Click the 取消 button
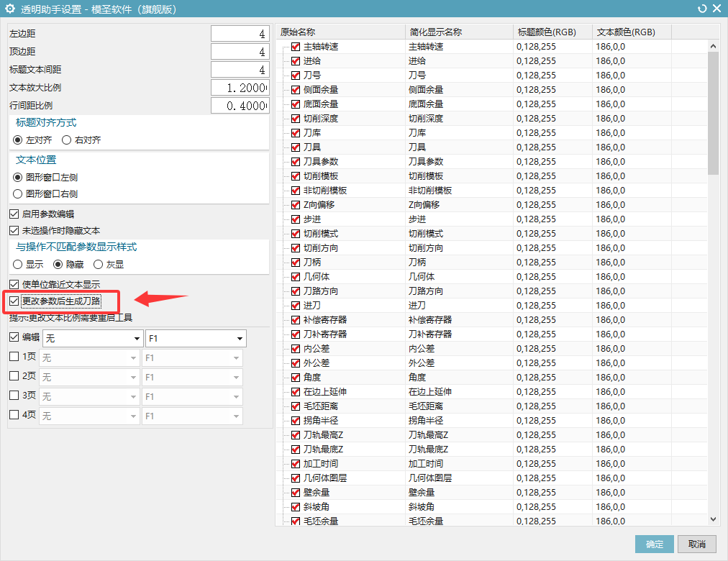The height and width of the screenshot is (561, 728). point(696,544)
